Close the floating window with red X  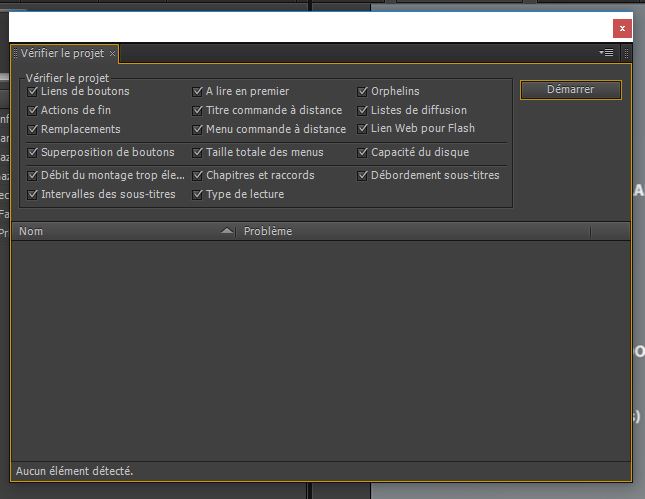click(x=622, y=28)
